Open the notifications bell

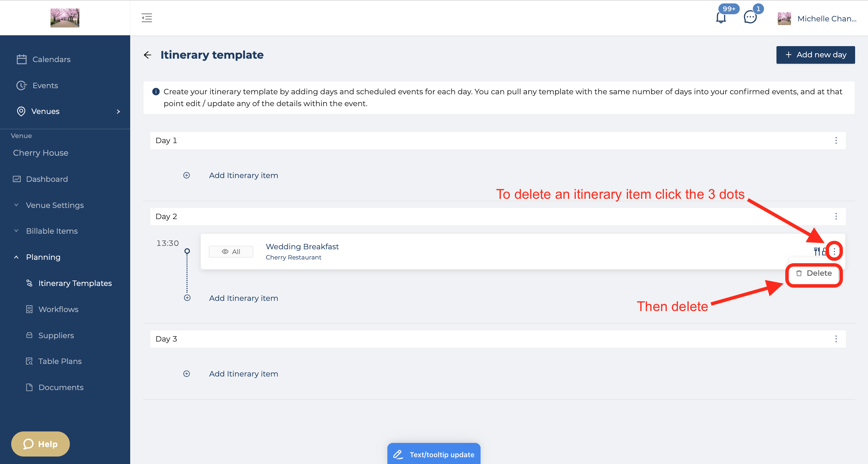[721, 18]
